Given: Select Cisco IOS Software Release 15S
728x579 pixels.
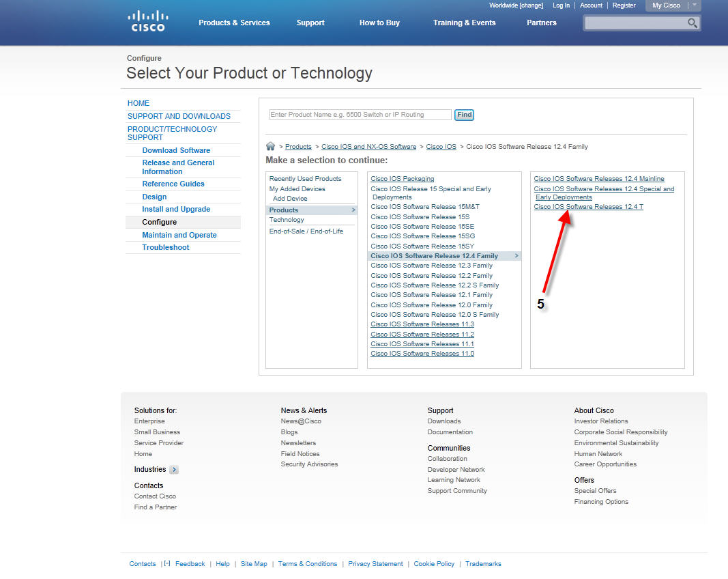Looking at the screenshot, I should click(x=420, y=217).
